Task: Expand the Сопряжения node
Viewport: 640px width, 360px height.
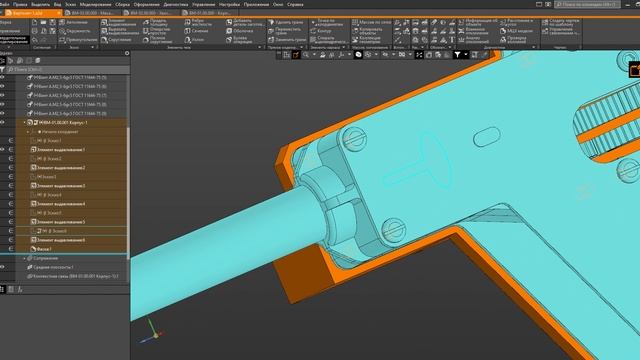Action: [x=24, y=258]
